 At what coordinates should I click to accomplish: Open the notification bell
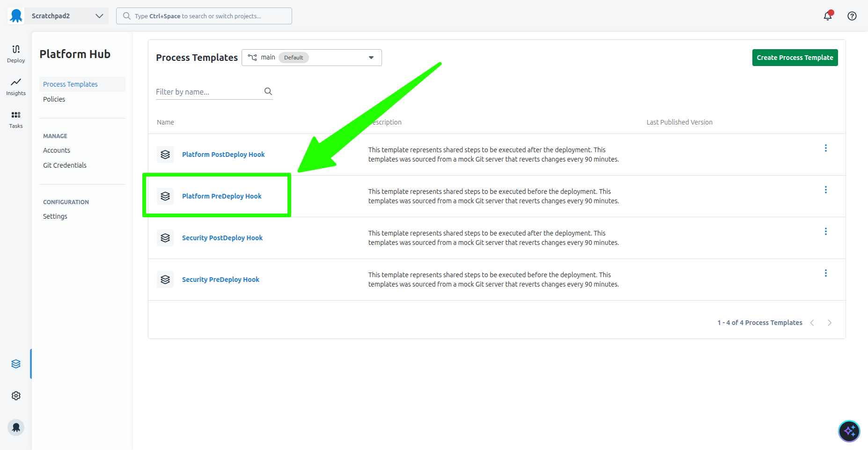[x=827, y=15]
